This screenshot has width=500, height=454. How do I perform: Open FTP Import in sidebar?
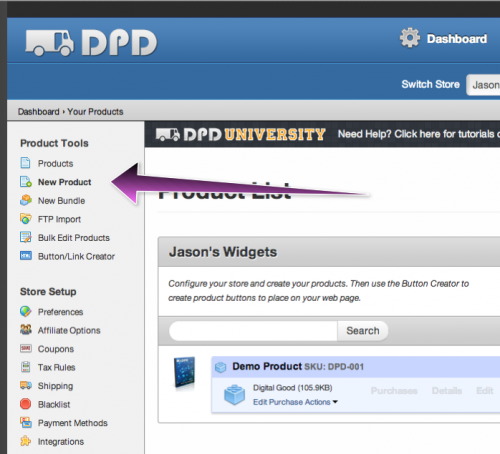[x=59, y=219]
